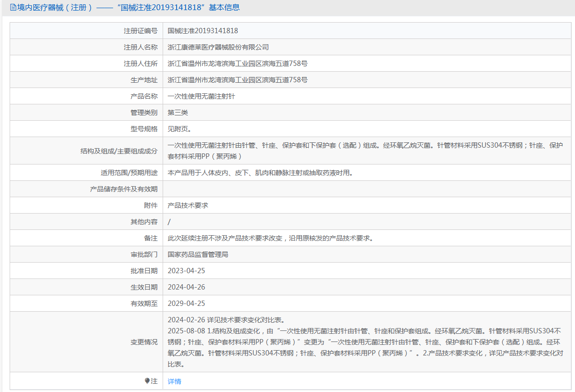Click the document icon in the page header
Viewport: 575px width, 392px height.
[13, 7]
